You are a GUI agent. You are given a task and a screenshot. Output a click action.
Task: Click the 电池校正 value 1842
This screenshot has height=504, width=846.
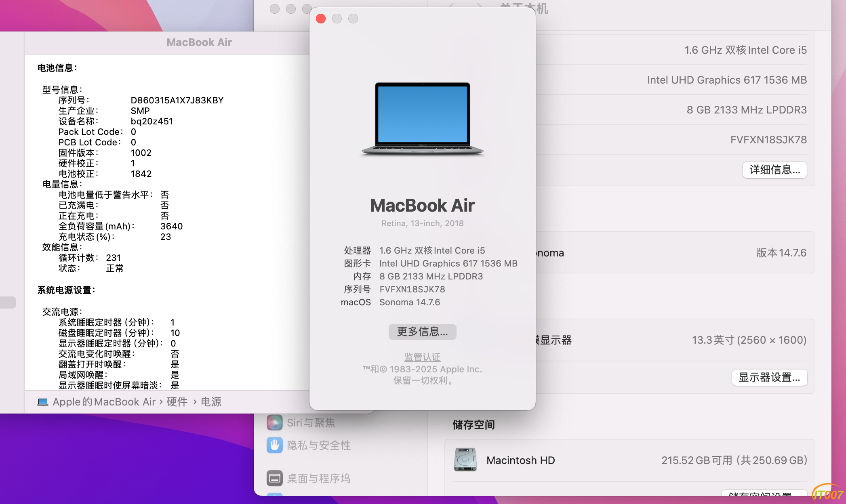pyautogui.click(x=141, y=174)
